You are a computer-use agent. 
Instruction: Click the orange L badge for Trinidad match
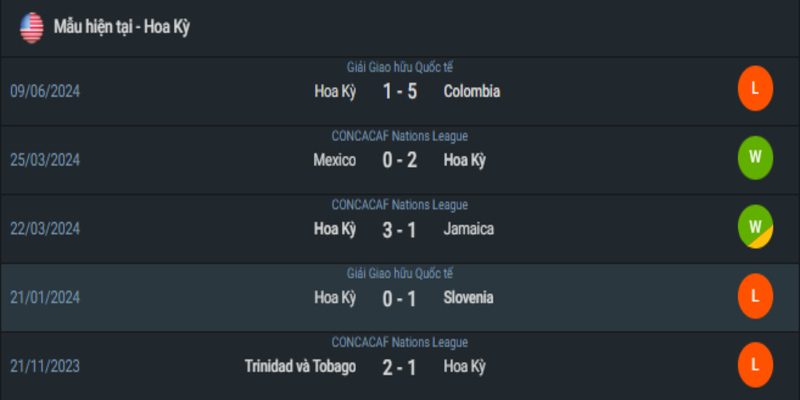click(755, 365)
